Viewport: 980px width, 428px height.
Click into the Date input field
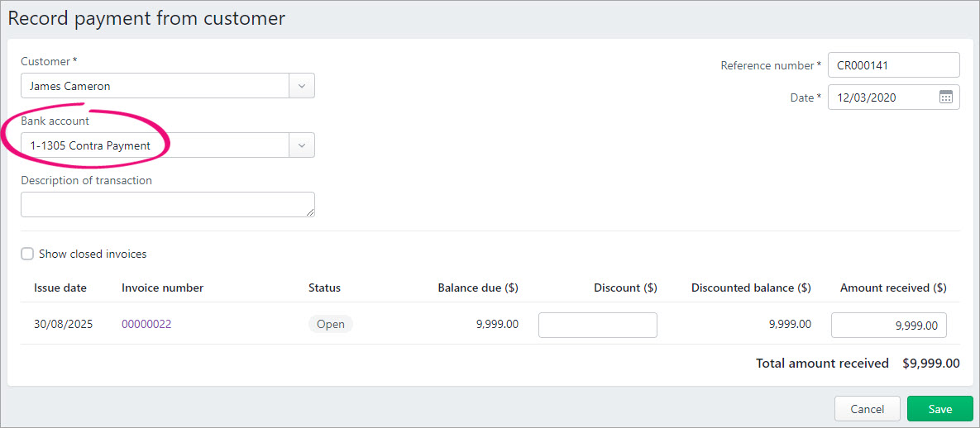click(x=881, y=97)
